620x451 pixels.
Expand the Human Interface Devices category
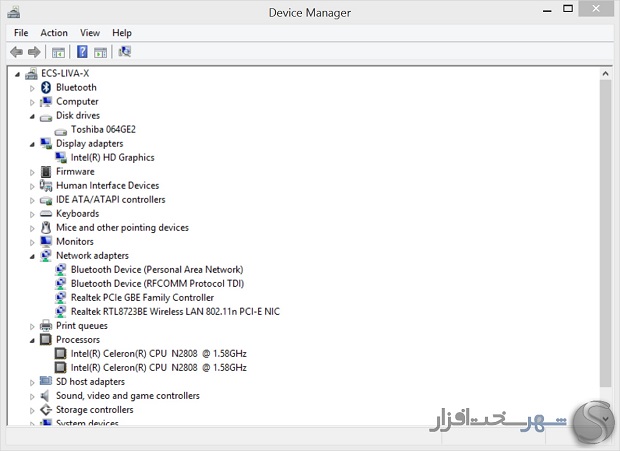[x=32, y=187]
